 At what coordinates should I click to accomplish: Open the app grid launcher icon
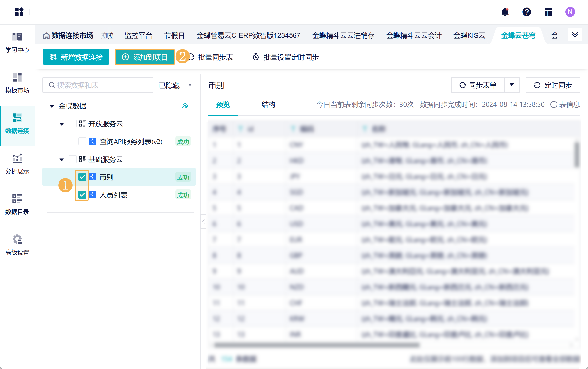[x=19, y=12]
